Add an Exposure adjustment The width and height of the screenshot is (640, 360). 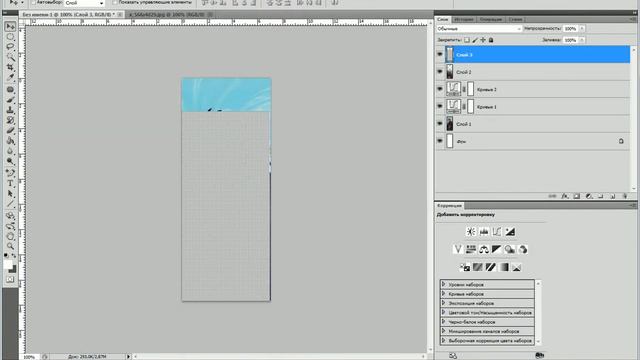[510, 232]
